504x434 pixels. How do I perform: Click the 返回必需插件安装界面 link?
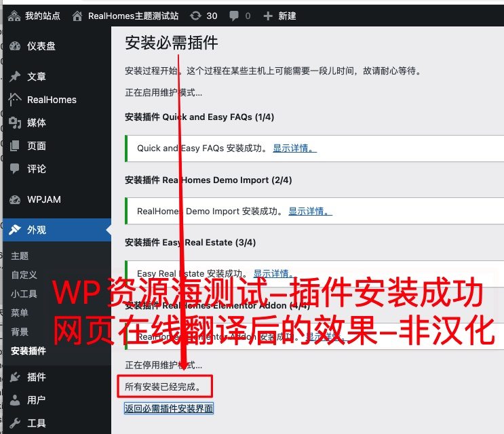[x=169, y=408]
